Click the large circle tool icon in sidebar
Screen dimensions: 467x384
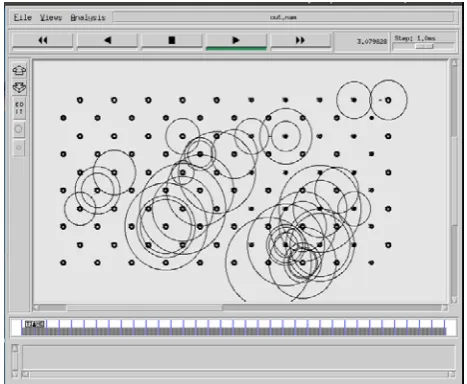point(19,129)
